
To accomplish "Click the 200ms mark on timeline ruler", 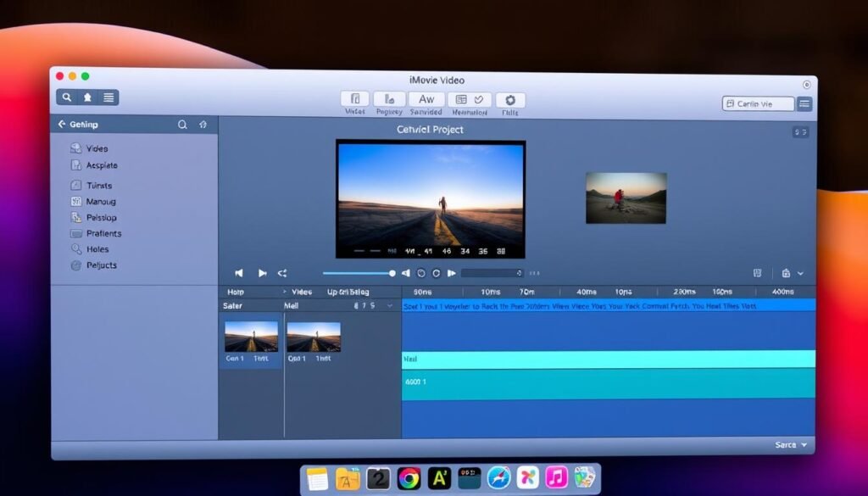I will (684, 292).
